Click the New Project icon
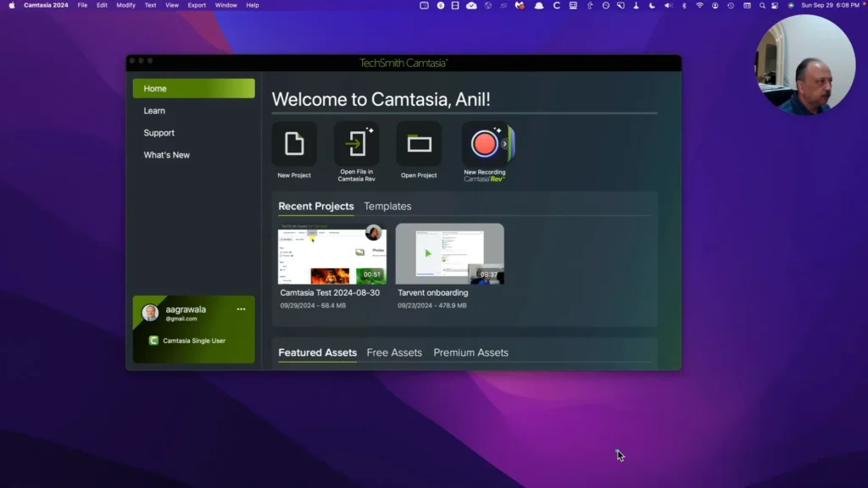 pos(294,144)
